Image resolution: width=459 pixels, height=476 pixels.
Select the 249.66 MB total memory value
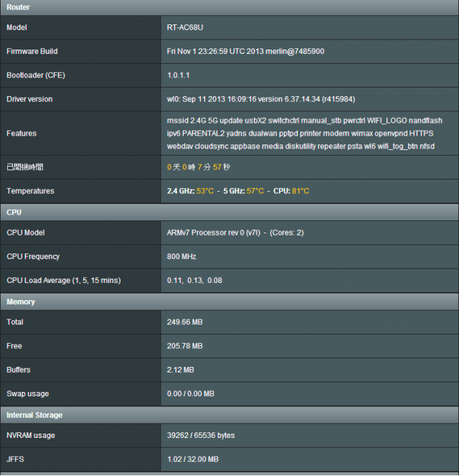click(184, 322)
